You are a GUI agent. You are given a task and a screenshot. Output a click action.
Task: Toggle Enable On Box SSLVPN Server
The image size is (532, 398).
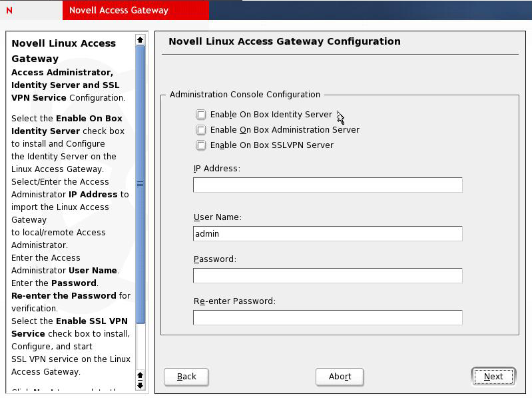tap(201, 145)
